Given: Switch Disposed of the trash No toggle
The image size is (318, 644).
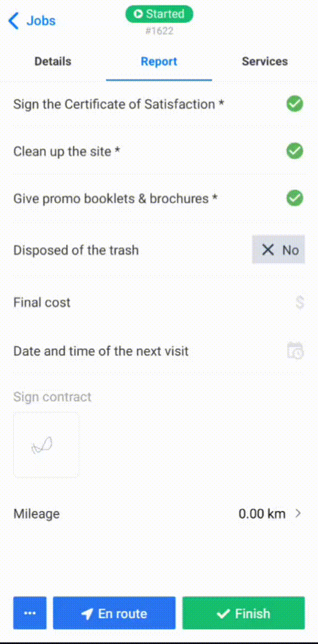Looking at the screenshot, I should (x=278, y=250).
